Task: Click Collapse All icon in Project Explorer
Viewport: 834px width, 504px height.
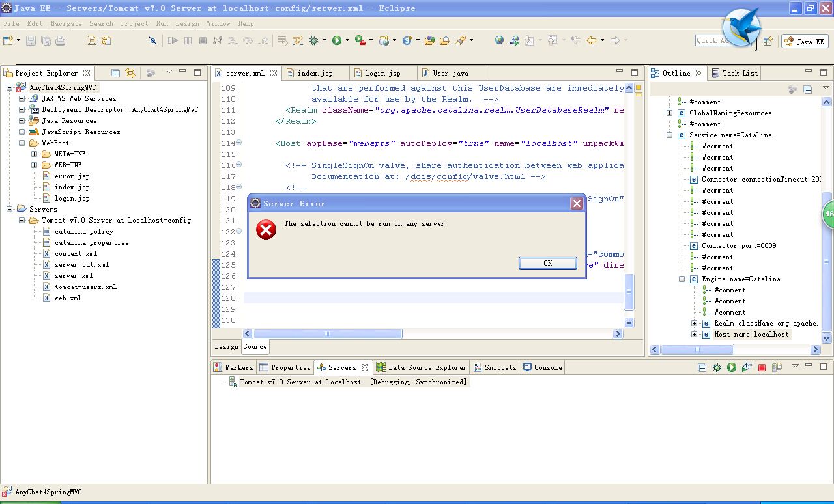Action: [x=115, y=73]
